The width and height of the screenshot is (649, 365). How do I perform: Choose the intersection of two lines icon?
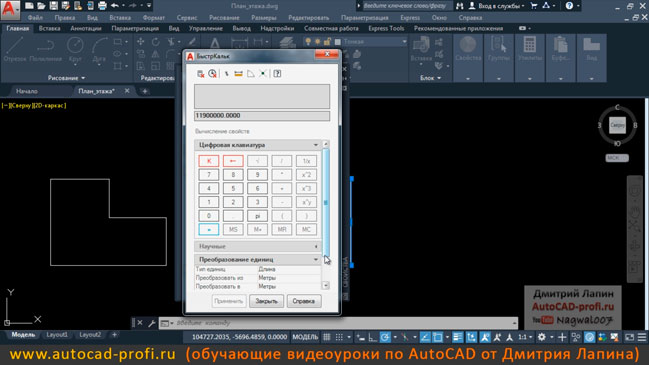[263, 74]
